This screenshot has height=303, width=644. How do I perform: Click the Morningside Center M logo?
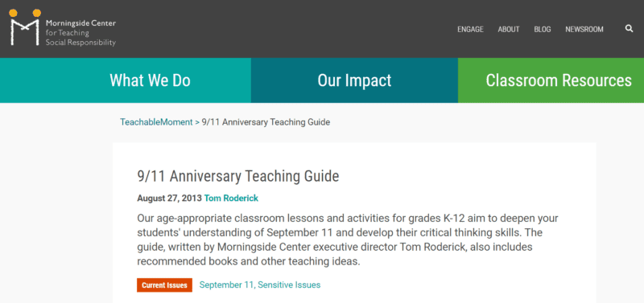(x=25, y=27)
